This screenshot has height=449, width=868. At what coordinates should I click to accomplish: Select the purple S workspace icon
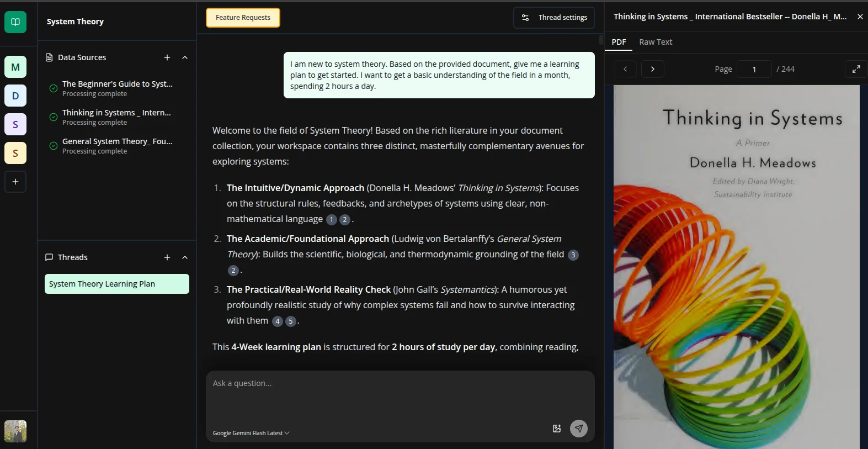pyautogui.click(x=15, y=124)
